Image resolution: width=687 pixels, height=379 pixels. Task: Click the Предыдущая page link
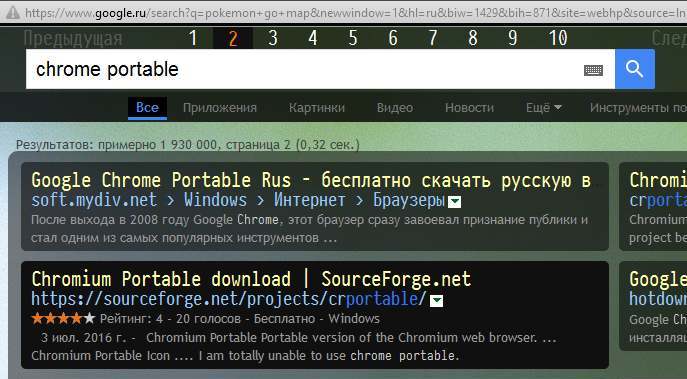click(x=73, y=39)
